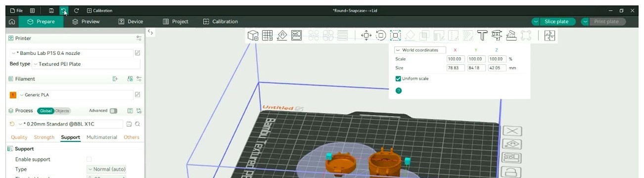Open the Quality settings tab
Screen dimensions: 644x178
[19, 137]
